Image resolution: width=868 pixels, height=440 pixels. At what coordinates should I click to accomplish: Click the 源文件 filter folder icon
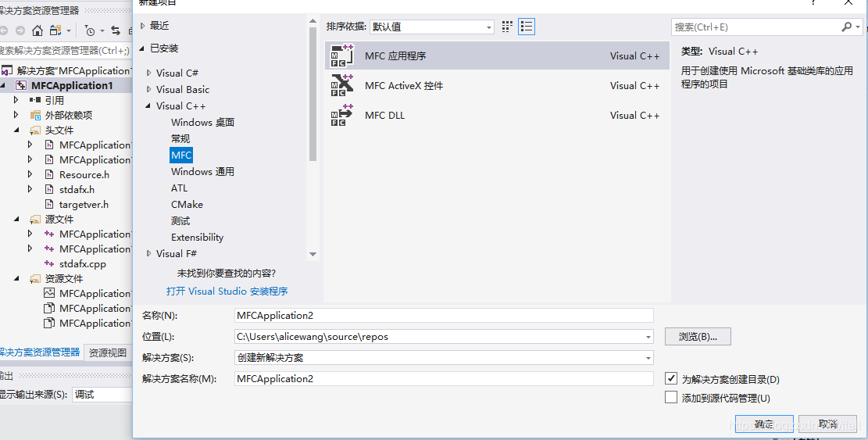(35, 219)
